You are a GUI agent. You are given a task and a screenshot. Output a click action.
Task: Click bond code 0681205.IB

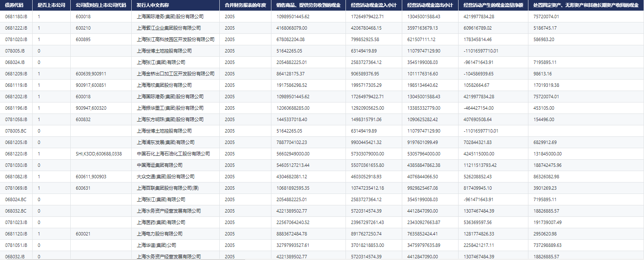pos(16,142)
